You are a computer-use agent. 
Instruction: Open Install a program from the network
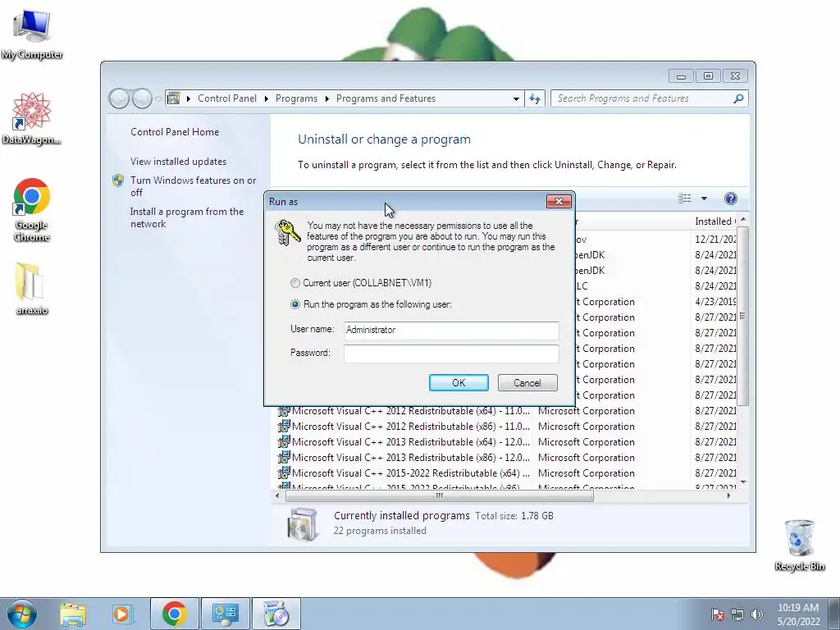click(186, 217)
